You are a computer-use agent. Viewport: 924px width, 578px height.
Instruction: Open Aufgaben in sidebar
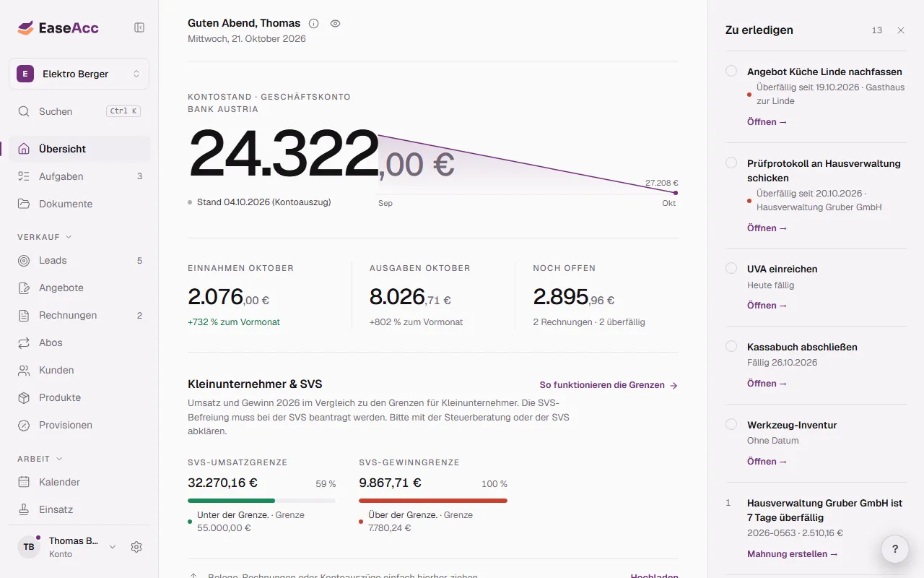point(79,176)
